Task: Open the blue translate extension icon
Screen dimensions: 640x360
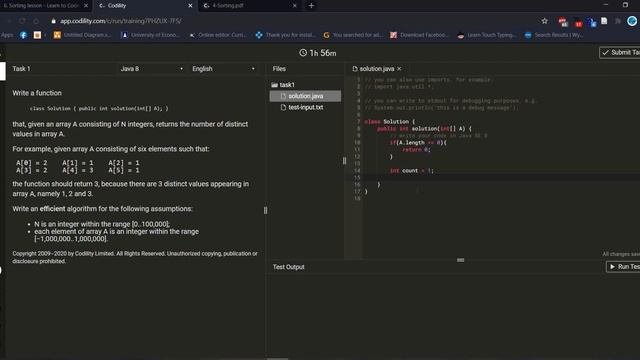Action: pos(591,22)
